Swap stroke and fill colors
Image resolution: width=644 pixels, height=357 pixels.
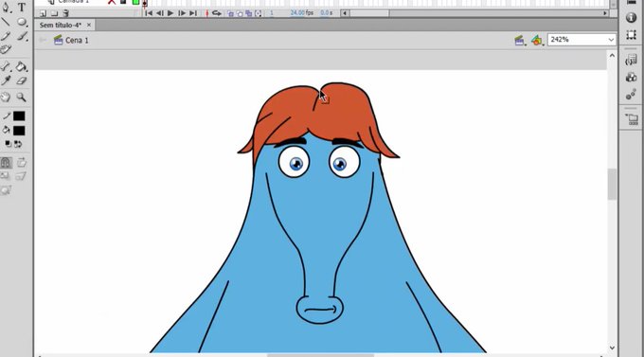click(18, 144)
